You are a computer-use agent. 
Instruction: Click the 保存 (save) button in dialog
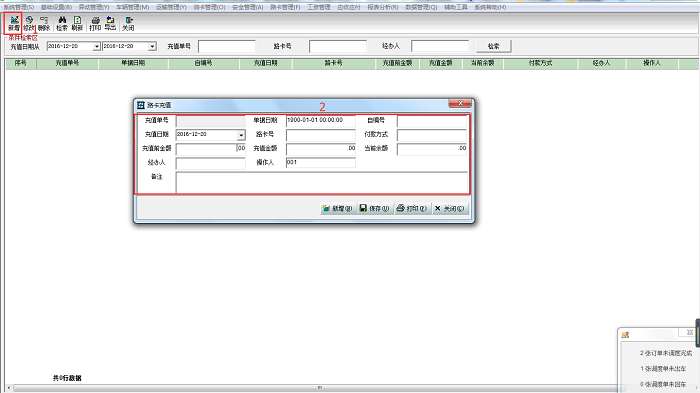coord(375,208)
